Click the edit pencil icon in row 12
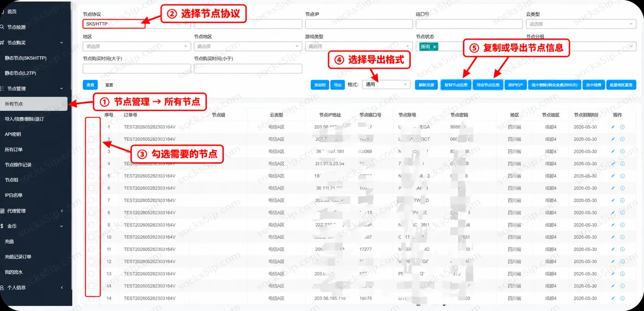644x311 pixels. click(x=613, y=261)
